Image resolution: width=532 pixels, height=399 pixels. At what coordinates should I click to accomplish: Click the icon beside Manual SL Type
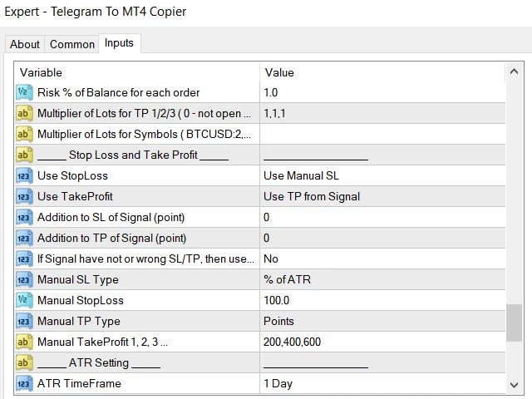click(24, 279)
